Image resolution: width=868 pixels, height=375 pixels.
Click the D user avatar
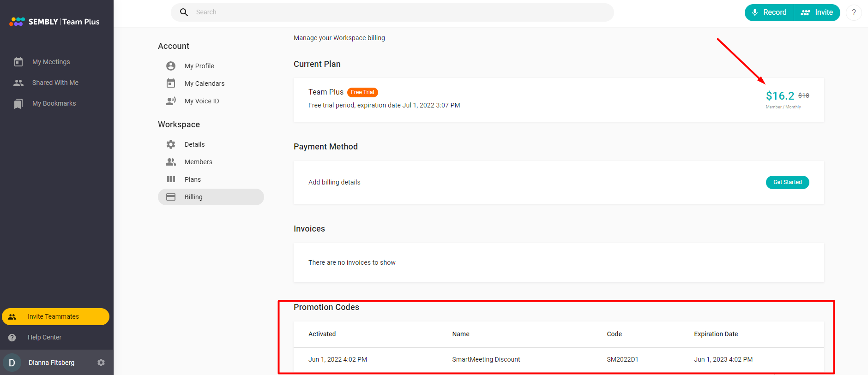(12, 363)
